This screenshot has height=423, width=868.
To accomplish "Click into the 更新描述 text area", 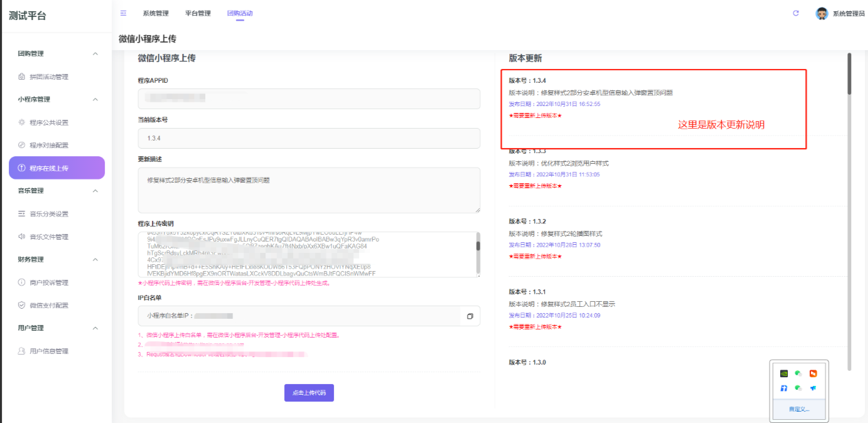I will pos(309,190).
